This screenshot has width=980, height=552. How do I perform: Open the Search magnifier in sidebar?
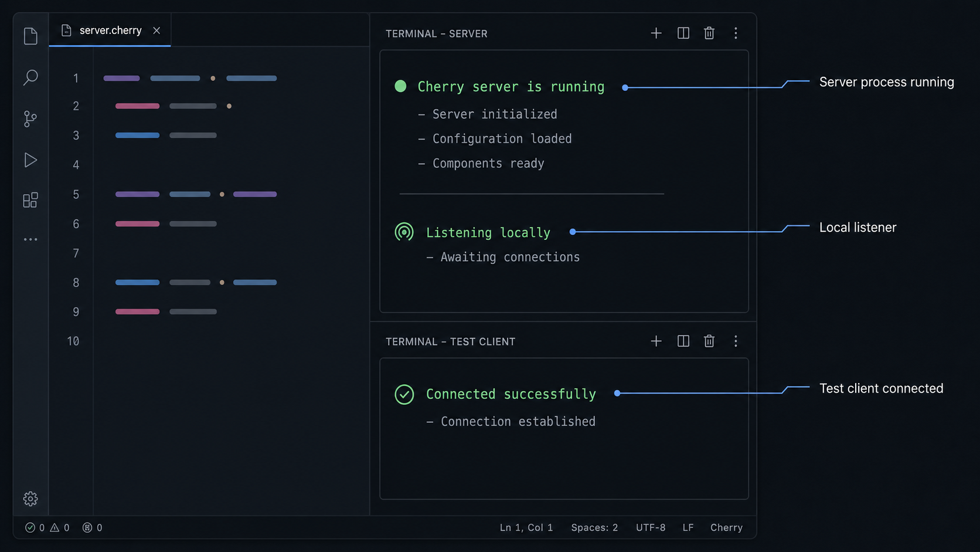point(30,77)
